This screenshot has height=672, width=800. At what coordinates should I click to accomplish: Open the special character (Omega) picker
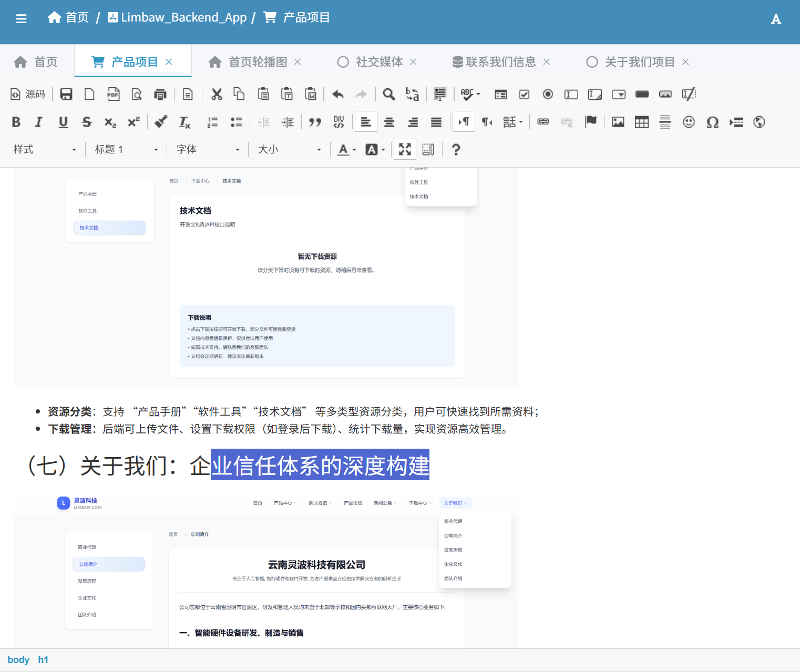(712, 122)
